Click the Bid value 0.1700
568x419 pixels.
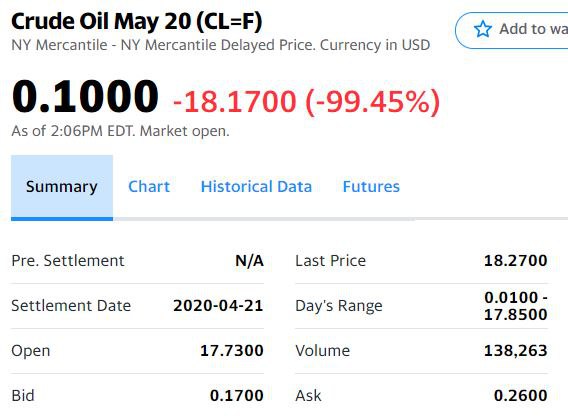pyautogui.click(x=237, y=395)
